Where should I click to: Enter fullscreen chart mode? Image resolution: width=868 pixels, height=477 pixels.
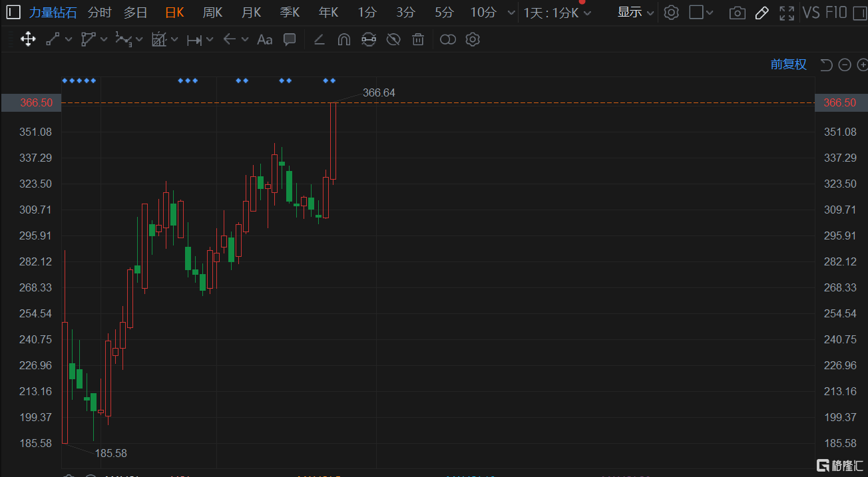pyautogui.click(x=786, y=13)
